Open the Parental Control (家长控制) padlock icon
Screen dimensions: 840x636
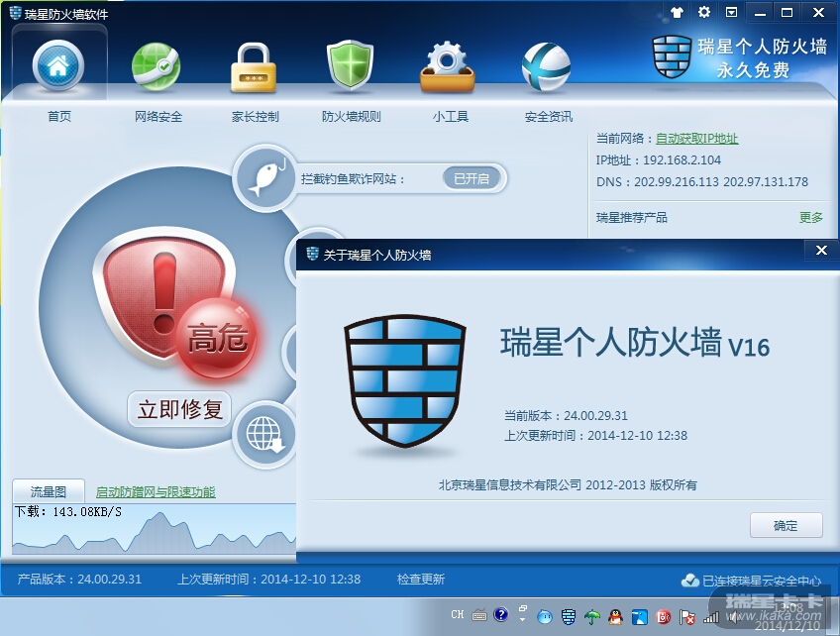click(x=253, y=67)
